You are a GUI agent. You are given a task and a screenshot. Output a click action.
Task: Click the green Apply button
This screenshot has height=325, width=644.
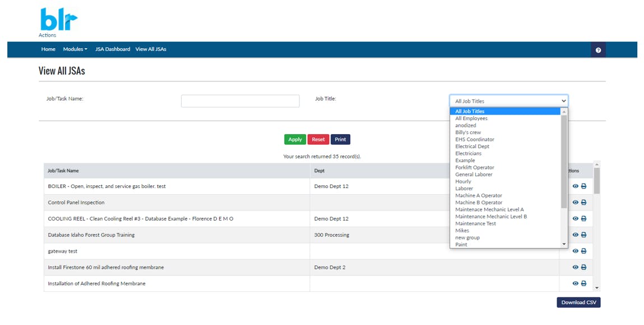(x=295, y=139)
